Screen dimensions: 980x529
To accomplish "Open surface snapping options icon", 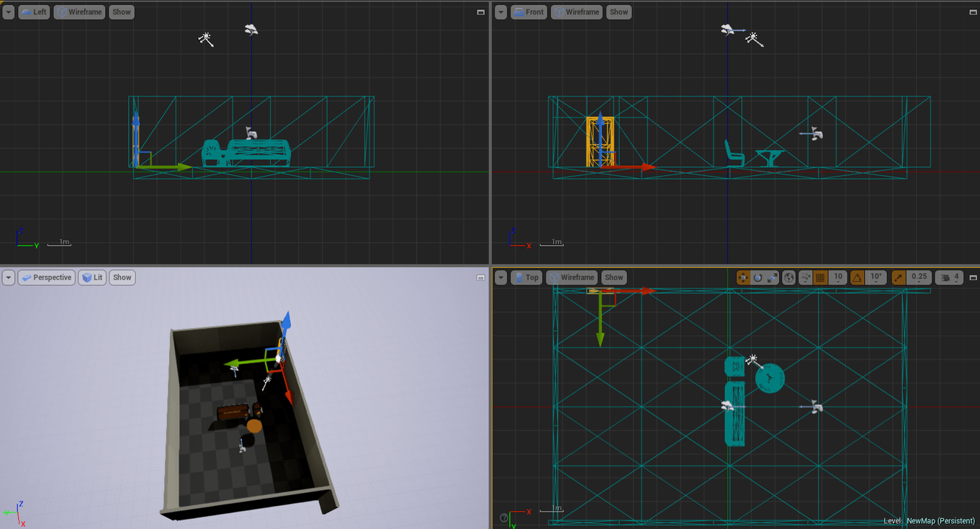I will coord(806,277).
